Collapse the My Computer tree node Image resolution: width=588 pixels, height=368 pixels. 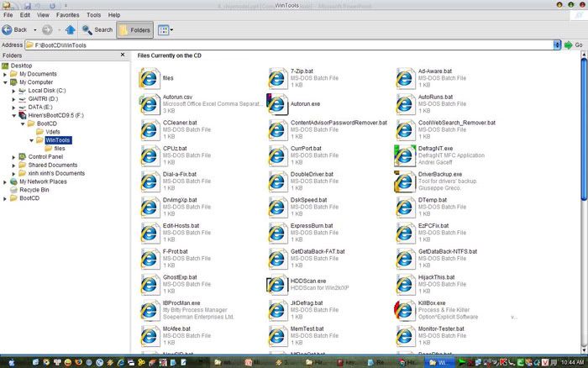(5, 82)
